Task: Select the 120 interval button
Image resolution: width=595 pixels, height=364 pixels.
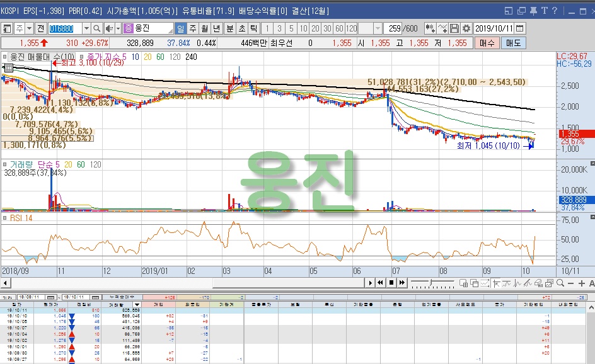Action: [x=351, y=28]
